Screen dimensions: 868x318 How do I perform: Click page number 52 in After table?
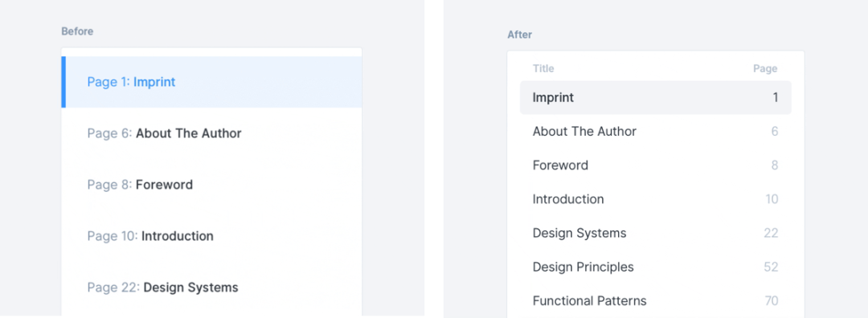(771, 267)
